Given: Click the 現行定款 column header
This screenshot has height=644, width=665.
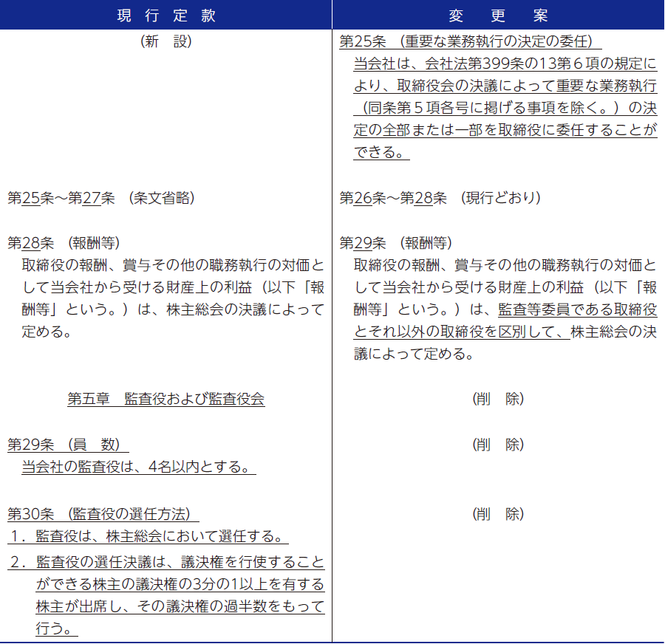Looking at the screenshot, I should pos(166,16).
